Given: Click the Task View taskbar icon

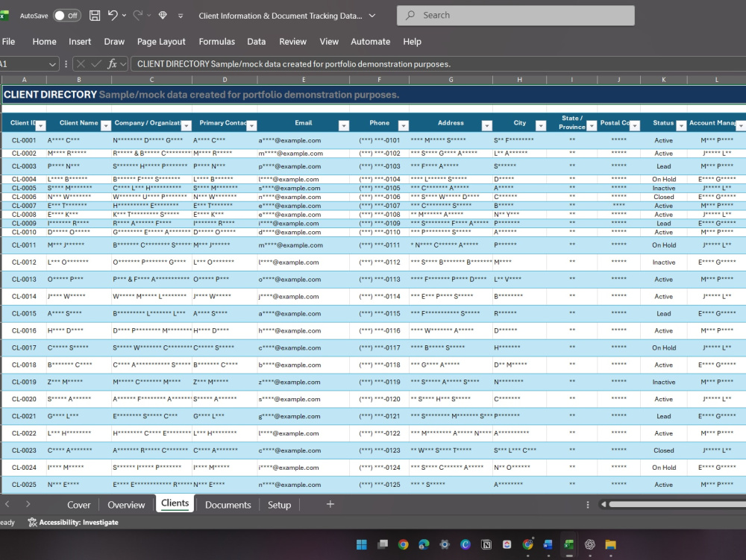Looking at the screenshot, I should point(383,545).
